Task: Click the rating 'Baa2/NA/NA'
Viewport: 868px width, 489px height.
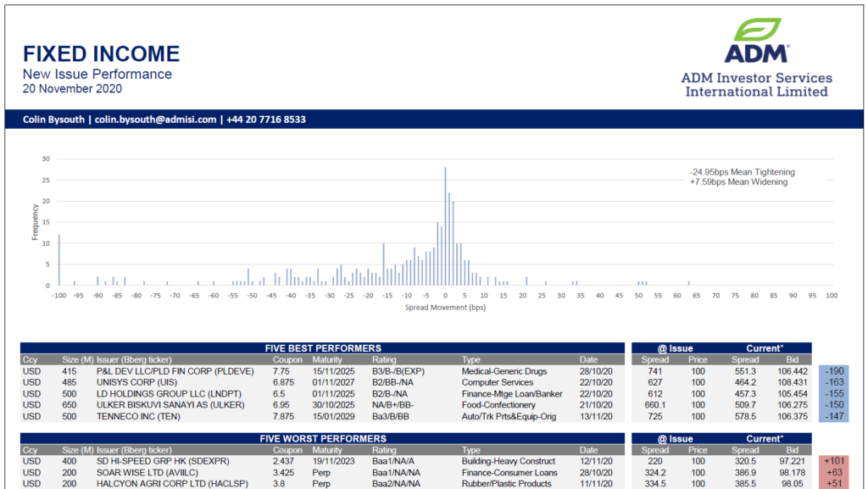Action: coord(396,484)
